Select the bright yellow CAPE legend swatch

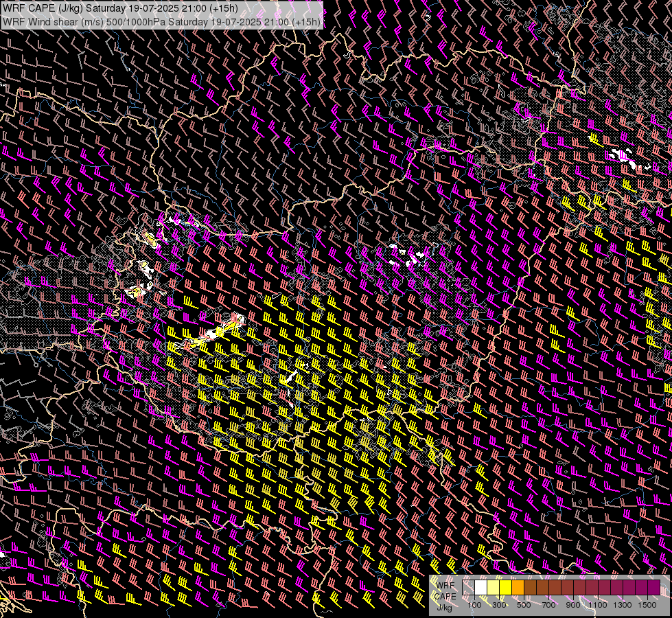pos(506,587)
